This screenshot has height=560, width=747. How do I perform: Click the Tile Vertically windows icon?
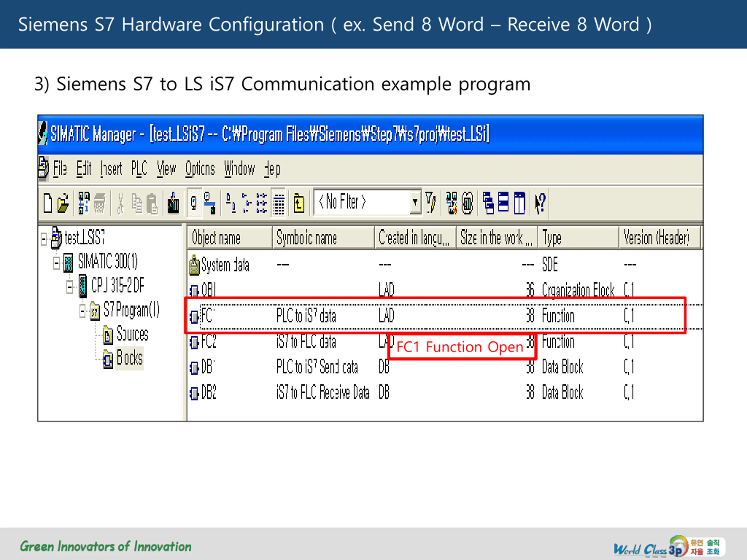[519, 203]
